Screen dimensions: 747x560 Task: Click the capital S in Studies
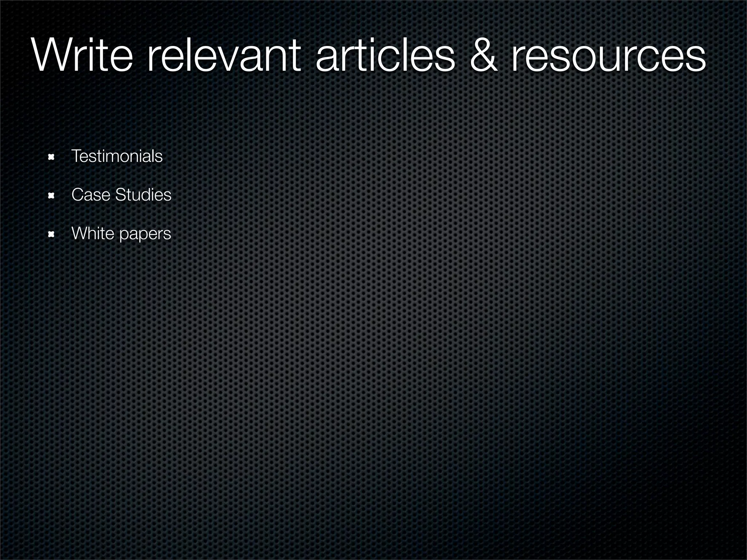(x=120, y=195)
